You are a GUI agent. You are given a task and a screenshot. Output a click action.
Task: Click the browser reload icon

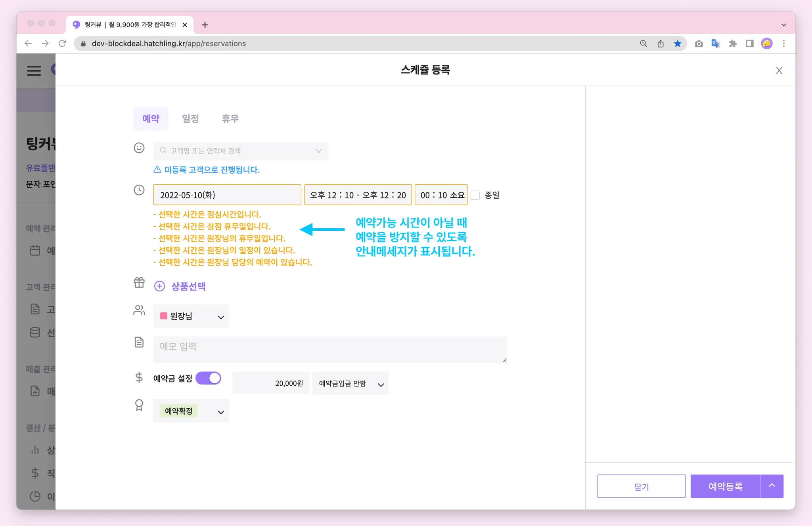point(62,44)
